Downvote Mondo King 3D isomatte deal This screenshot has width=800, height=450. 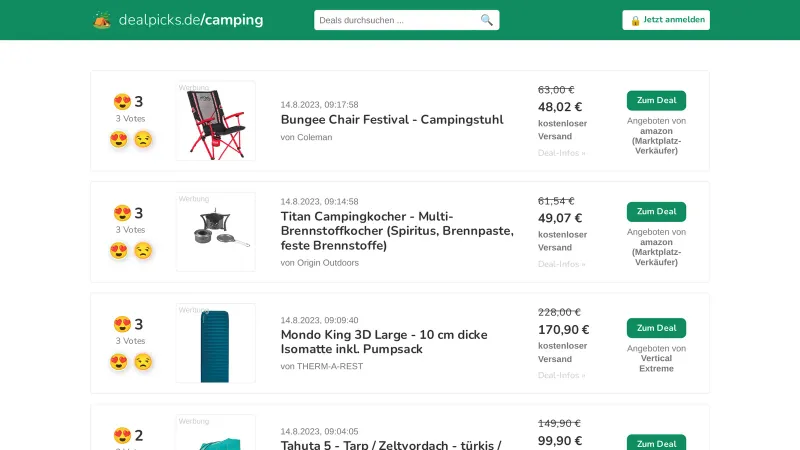coord(143,361)
